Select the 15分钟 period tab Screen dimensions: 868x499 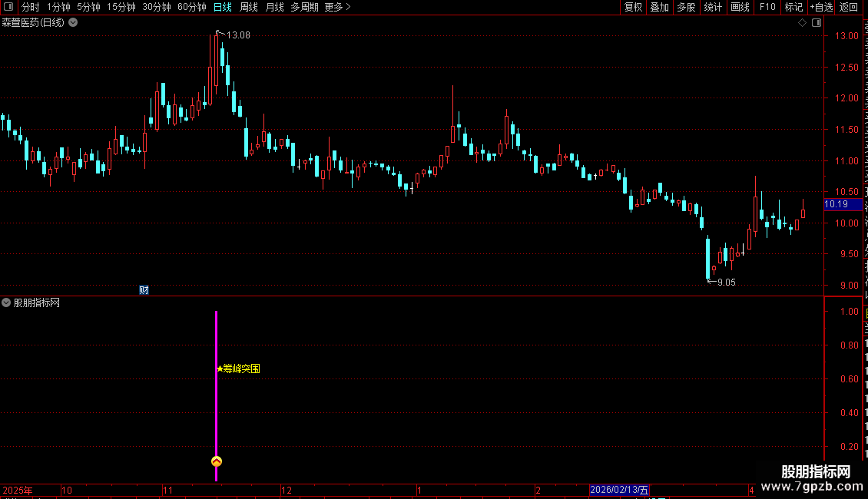click(x=121, y=7)
